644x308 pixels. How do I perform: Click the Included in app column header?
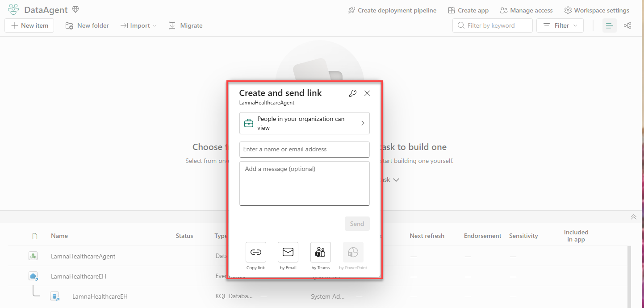coord(576,236)
